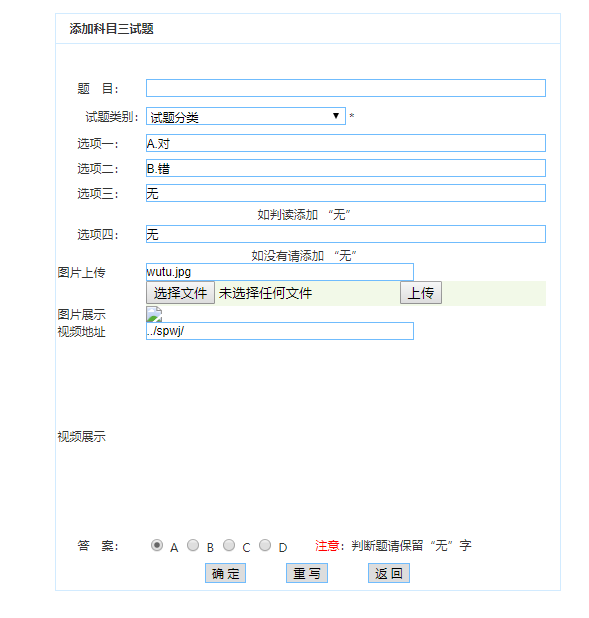The width and height of the screenshot is (589, 618).
Task: Submit form with 确定 button
Action: [x=226, y=573]
